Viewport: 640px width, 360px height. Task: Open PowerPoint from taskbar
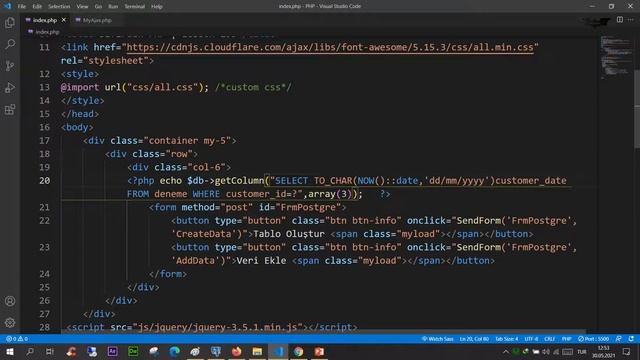pyautogui.click(x=319, y=351)
